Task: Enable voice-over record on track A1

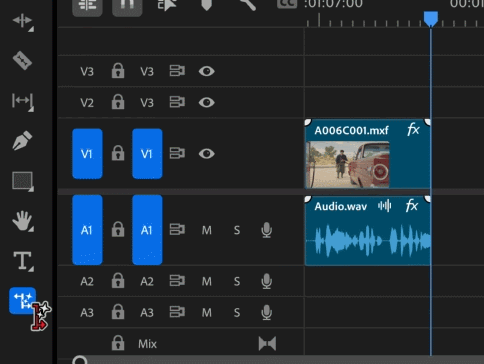Action: pos(267,230)
